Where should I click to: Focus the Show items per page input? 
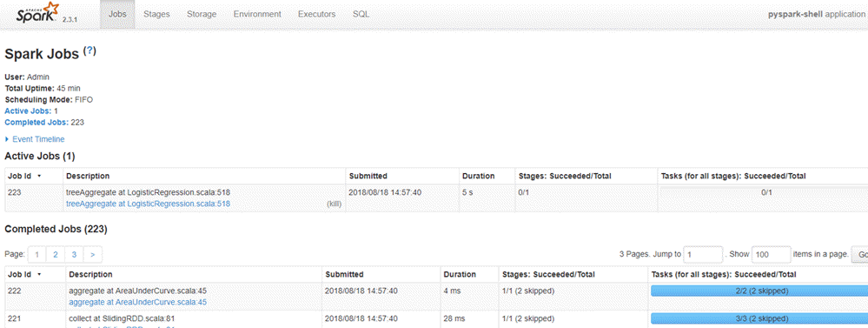coord(771,254)
